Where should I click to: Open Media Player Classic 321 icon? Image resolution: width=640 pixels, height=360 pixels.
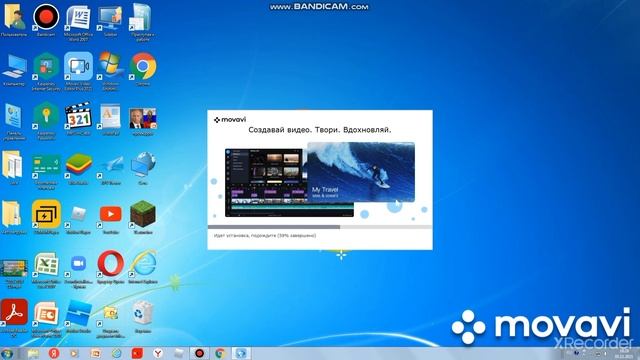pos(78,116)
